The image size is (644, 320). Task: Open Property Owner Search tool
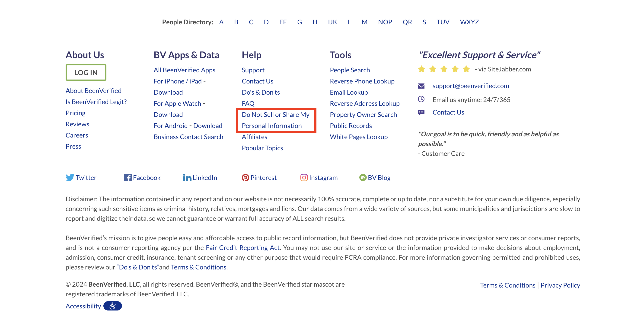coord(363,115)
